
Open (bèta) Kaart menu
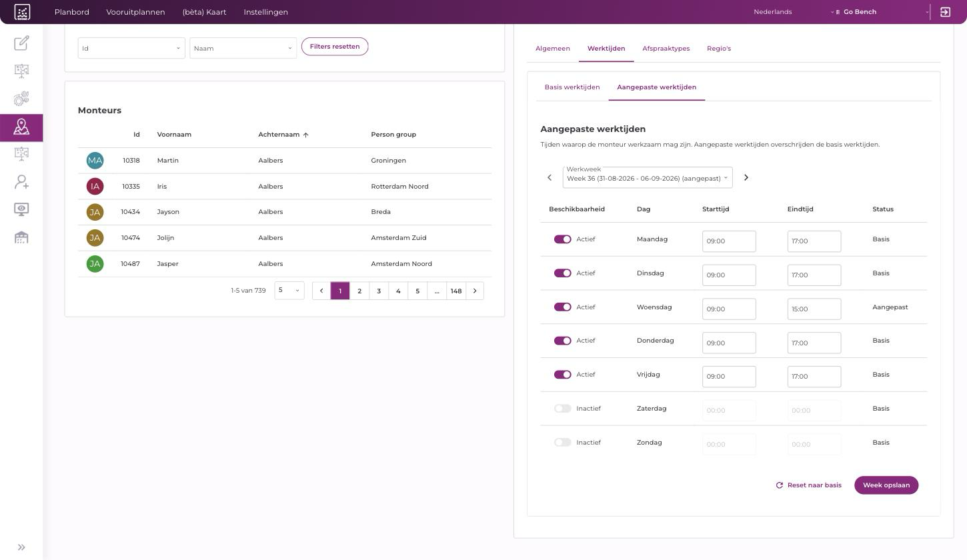[204, 12]
